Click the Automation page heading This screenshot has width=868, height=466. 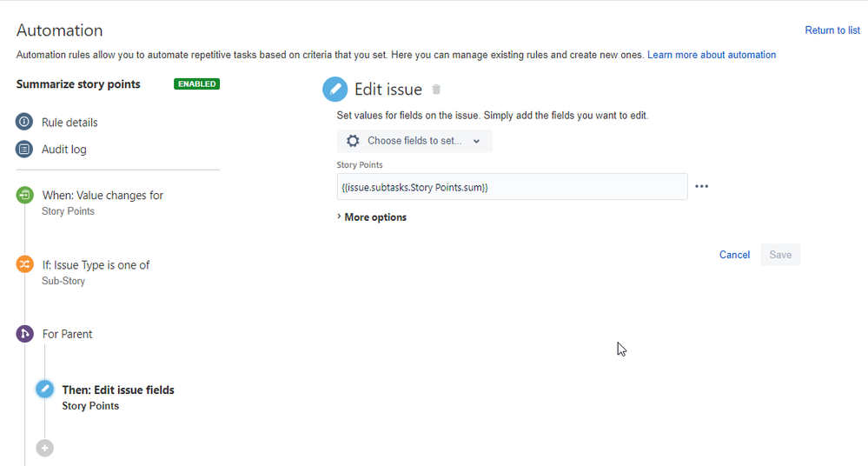coord(60,30)
